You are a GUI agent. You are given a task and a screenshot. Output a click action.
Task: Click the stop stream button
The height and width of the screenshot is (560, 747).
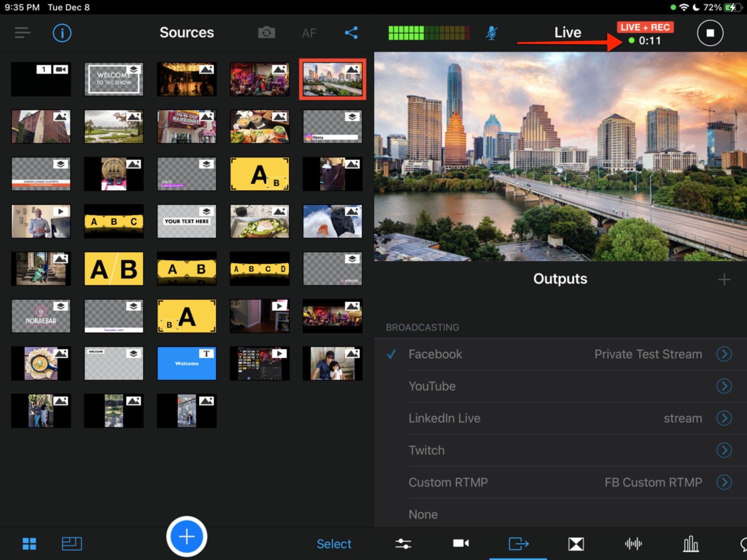[710, 32]
